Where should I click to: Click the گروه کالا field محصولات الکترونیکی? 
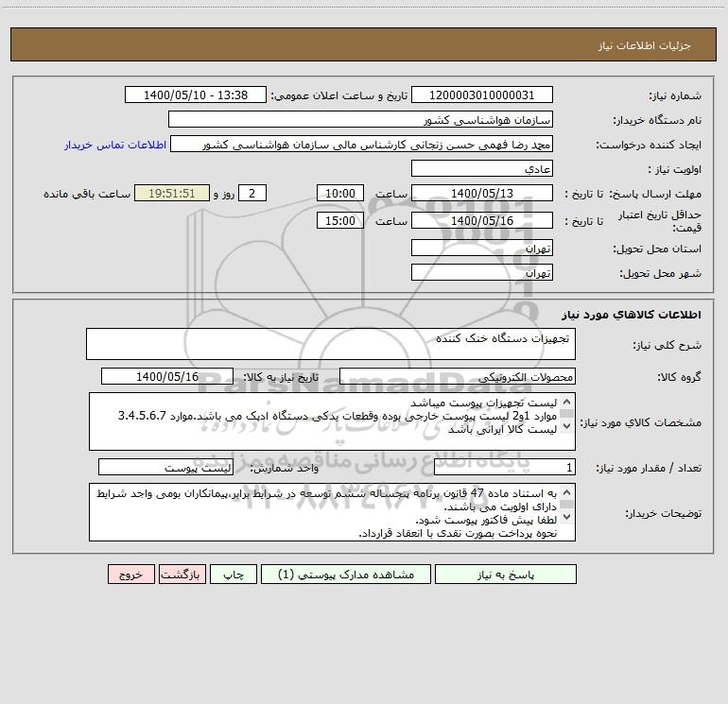(x=458, y=376)
